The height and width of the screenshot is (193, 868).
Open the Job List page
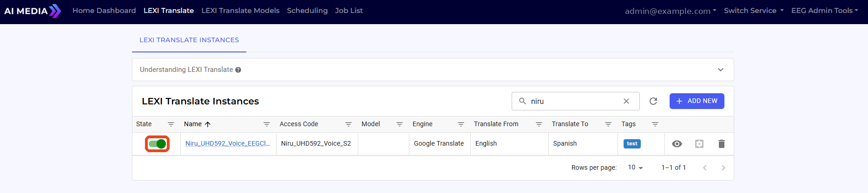click(349, 10)
